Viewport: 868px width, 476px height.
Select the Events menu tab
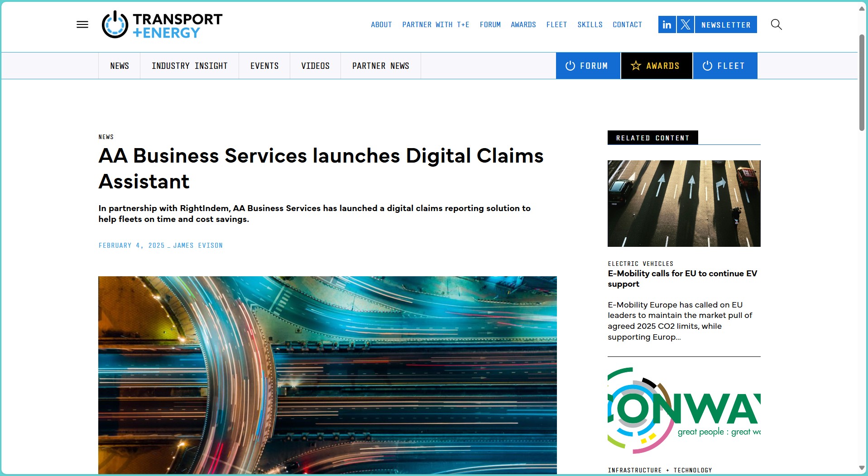264,66
